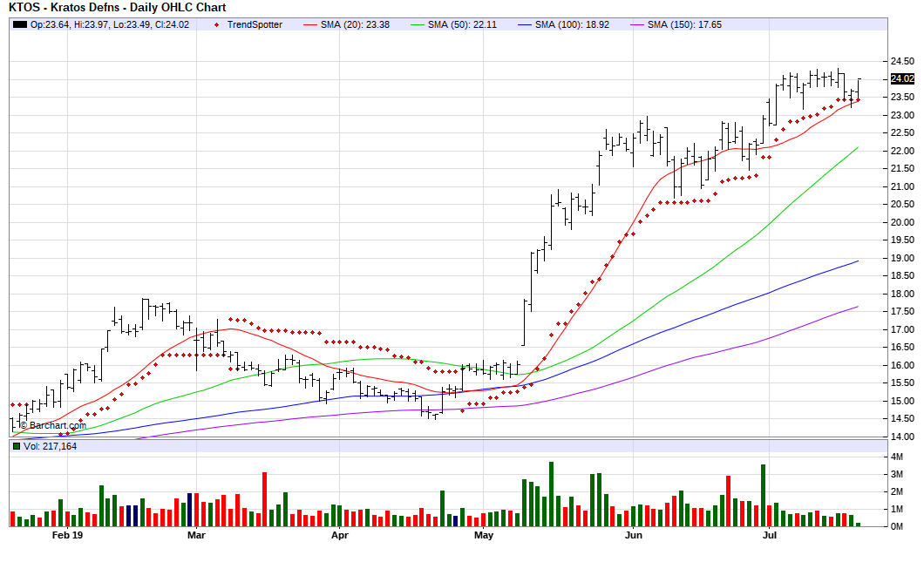Click the final OHLC price bar near 24.02

tap(858, 90)
